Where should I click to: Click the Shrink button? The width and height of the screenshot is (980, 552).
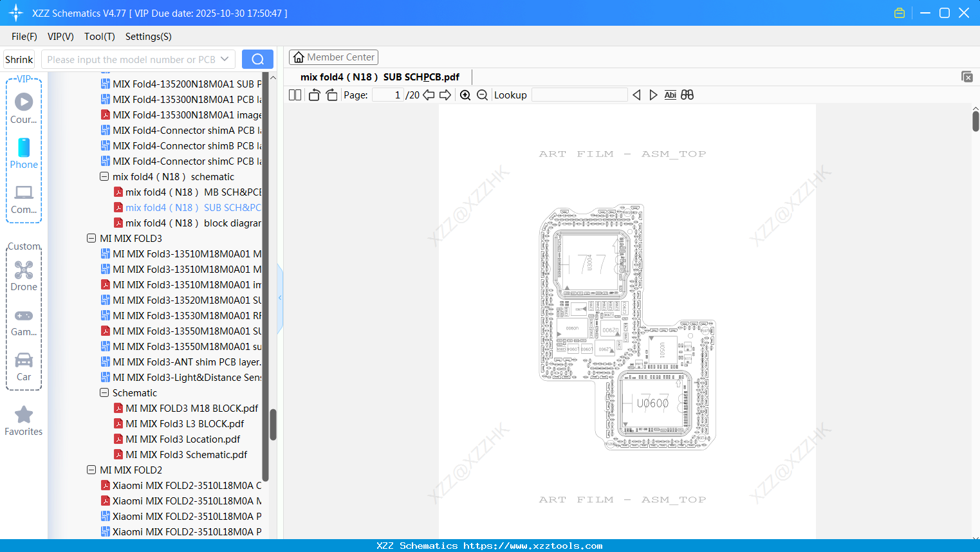pos(19,59)
